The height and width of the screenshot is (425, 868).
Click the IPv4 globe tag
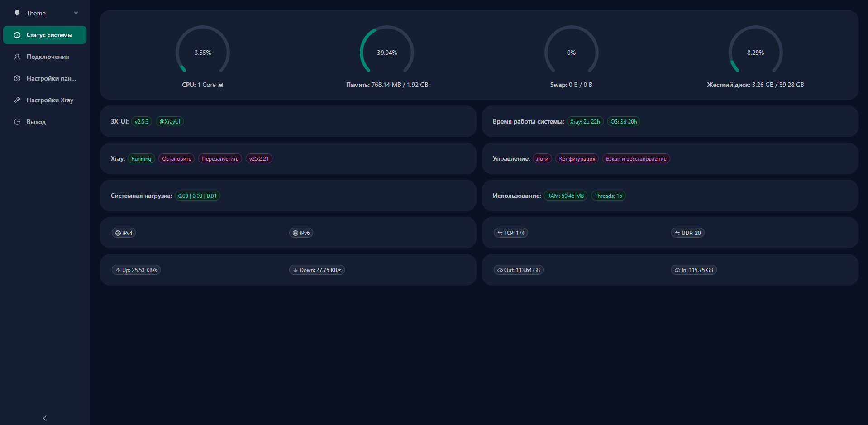124,233
